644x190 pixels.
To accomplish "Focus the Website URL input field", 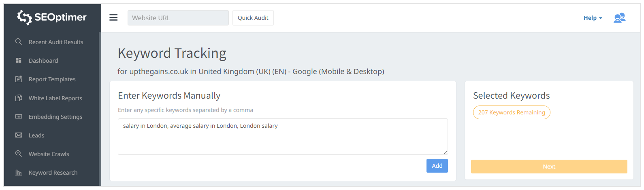I will [x=178, y=18].
